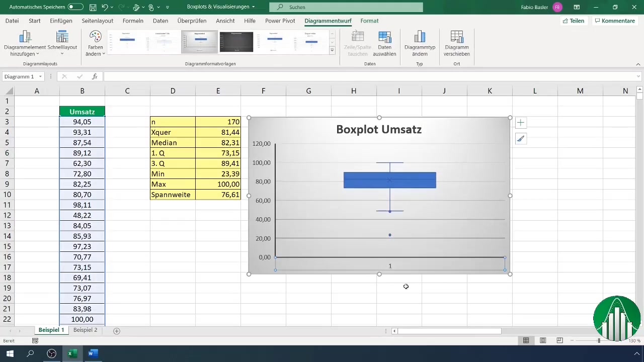This screenshot has height=362, width=644.
Task: Switch to page layout view
Action: point(543,340)
